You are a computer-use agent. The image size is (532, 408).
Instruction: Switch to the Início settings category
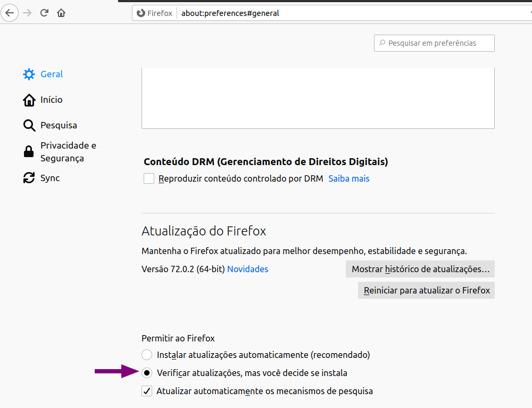click(x=51, y=100)
